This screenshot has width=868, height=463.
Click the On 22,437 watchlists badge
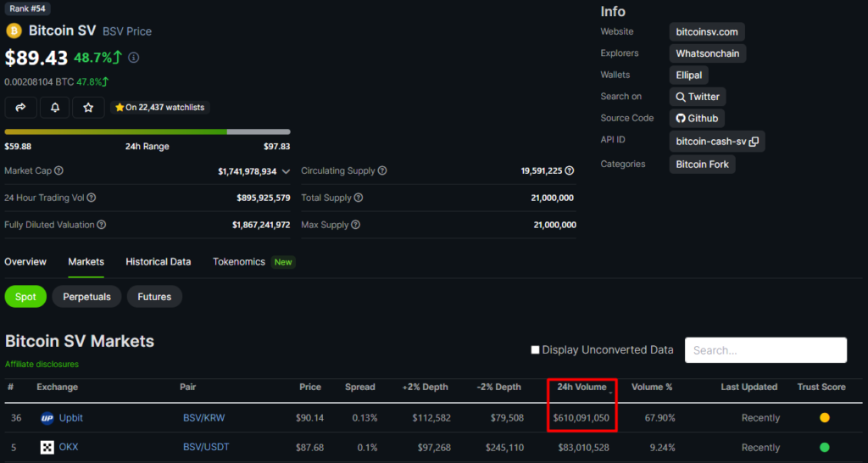tap(160, 108)
